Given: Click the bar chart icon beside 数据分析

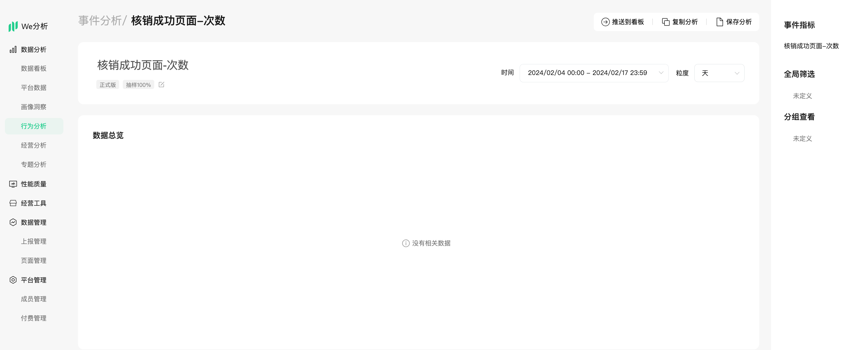Looking at the screenshot, I should [x=13, y=50].
